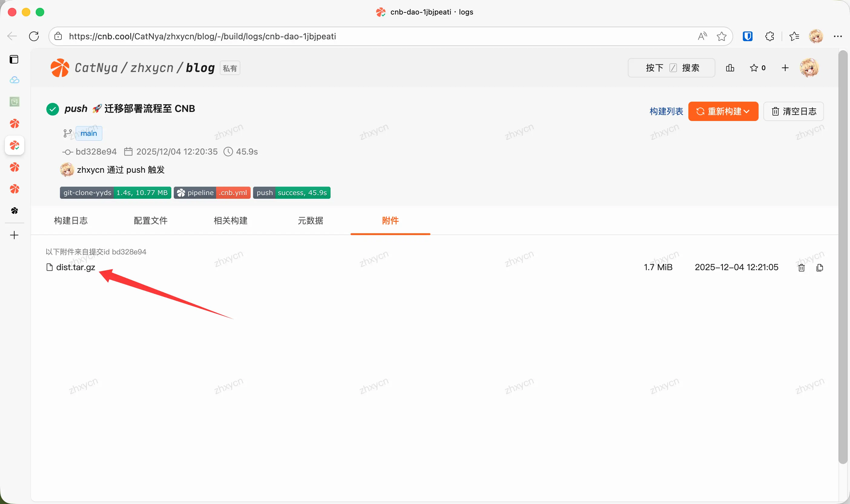
Task: Switch to the 配置文件 tab
Action: coord(150,221)
